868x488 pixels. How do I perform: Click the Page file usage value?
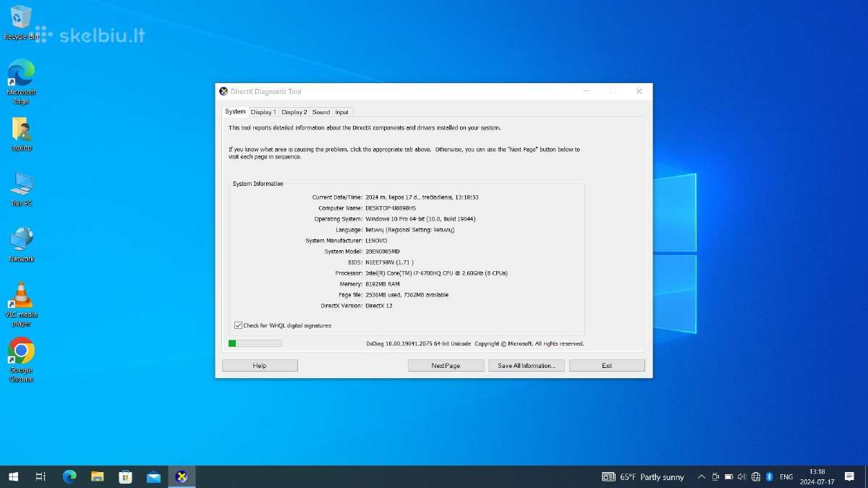pyautogui.click(x=407, y=295)
